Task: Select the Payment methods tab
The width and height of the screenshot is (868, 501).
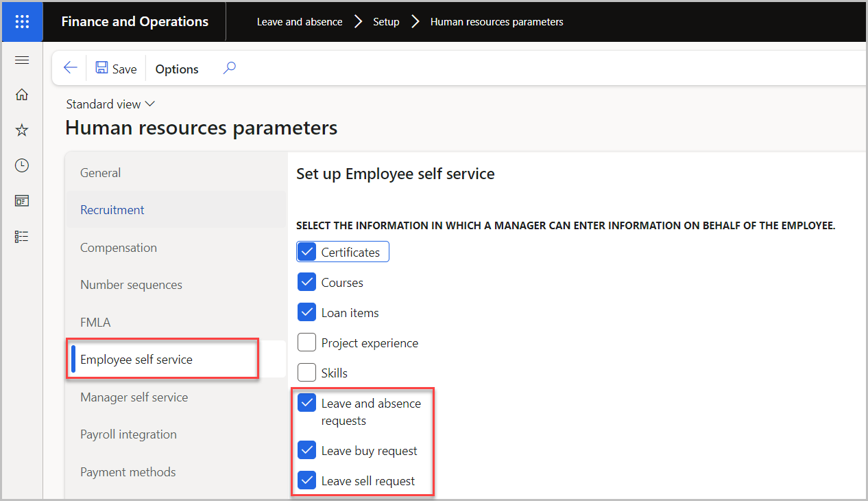Action: [176, 472]
